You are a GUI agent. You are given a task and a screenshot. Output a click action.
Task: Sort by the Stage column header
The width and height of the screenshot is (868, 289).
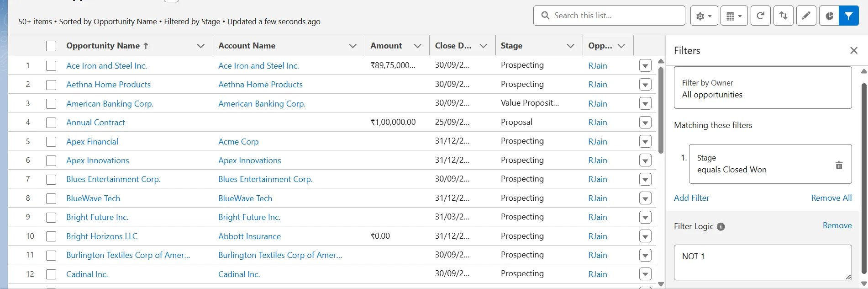(511, 46)
